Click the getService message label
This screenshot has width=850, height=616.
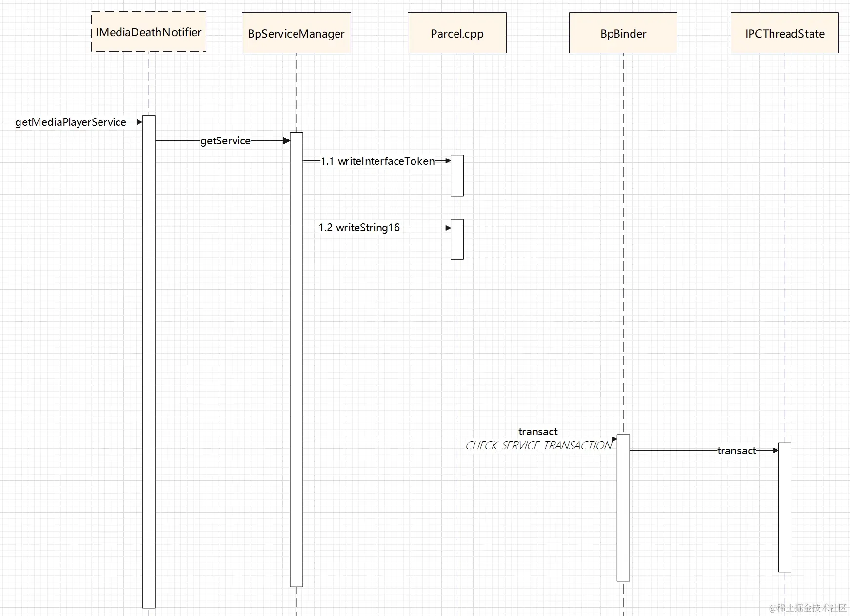pyautogui.click(x=225, y=141)
